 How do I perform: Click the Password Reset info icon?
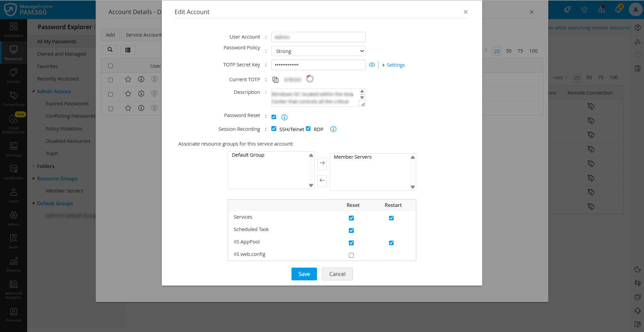pos(284,117)
